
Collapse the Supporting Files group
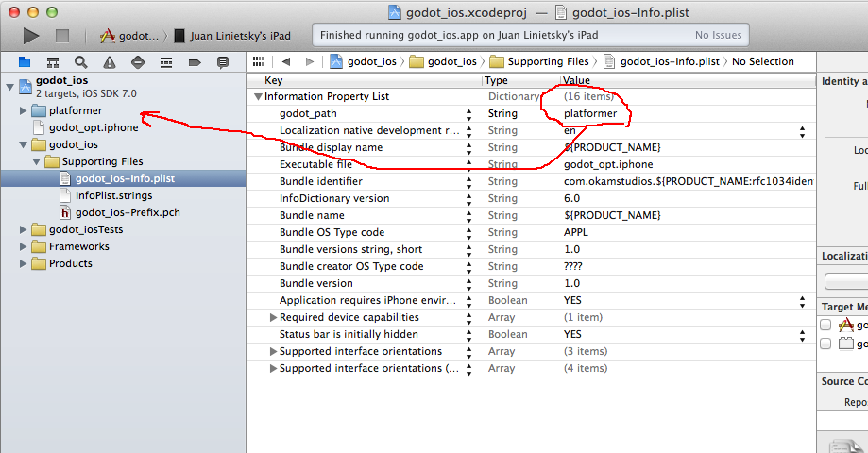pyautogui.click(x=36, y=162)
